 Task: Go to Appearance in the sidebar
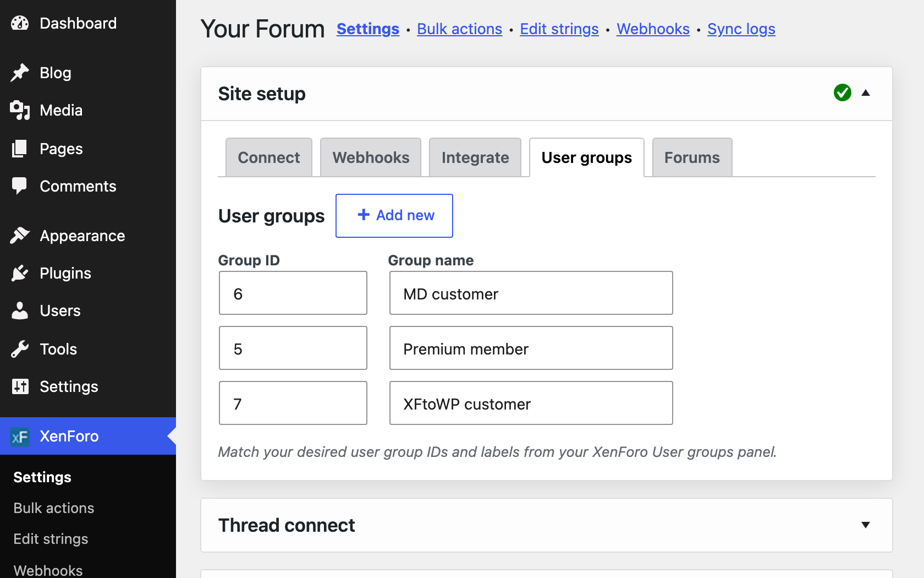(x=88, y=236)
